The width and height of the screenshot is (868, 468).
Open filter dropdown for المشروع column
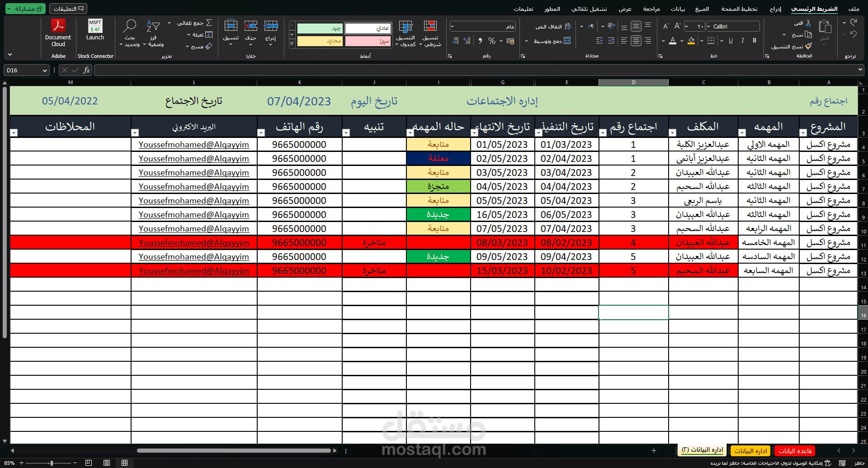click(x=803, y=132)
